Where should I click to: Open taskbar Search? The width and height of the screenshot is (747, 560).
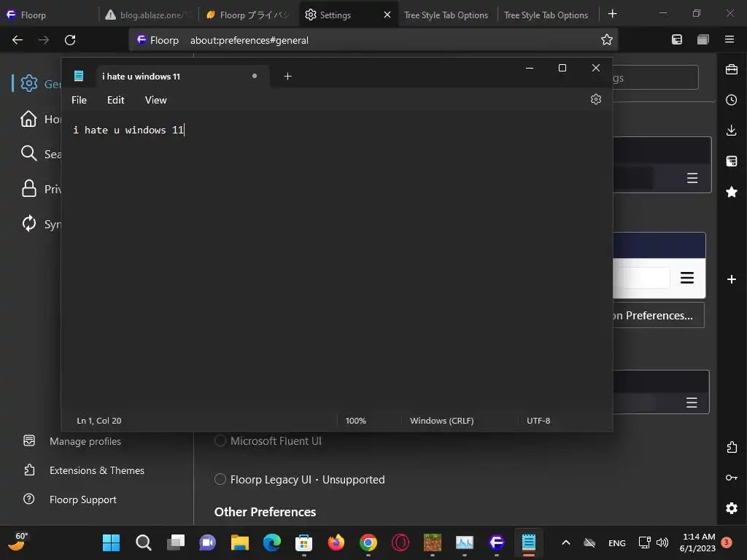[x=144, y=542]
